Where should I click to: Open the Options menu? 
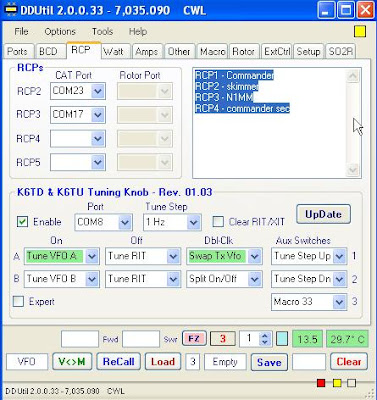tap(60, 32)
